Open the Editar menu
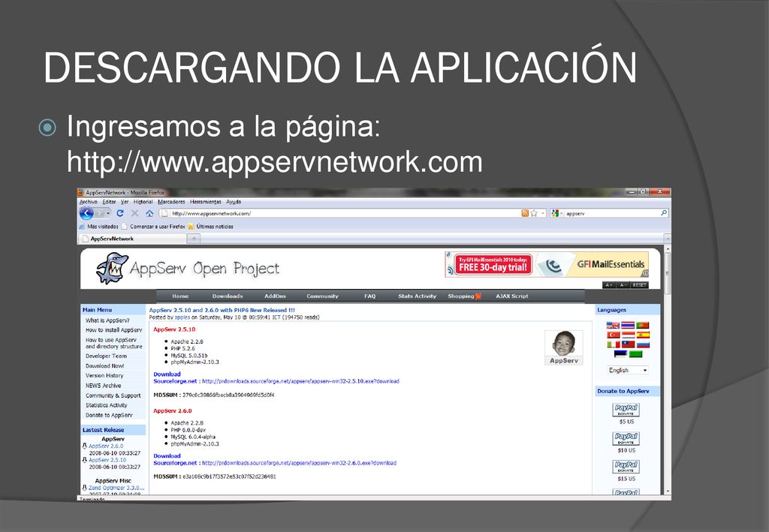 (109, 202)
